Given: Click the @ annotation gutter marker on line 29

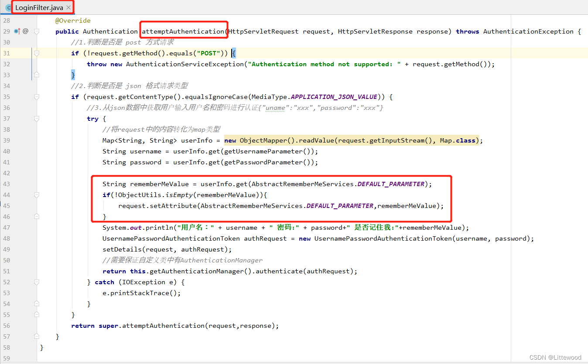Looking at the screenshot, I should (x=26, y=31).
